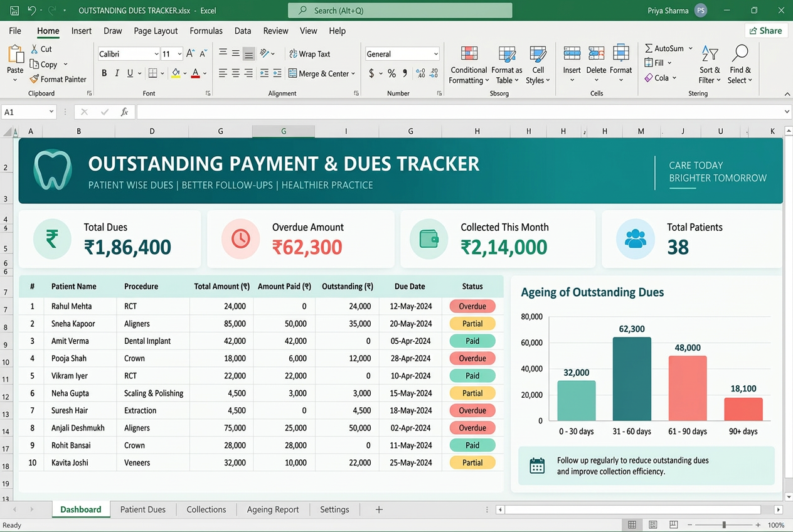Viewport: 793px width, 532px height.
Task: Click the Share button
Action: coord(765,31)
